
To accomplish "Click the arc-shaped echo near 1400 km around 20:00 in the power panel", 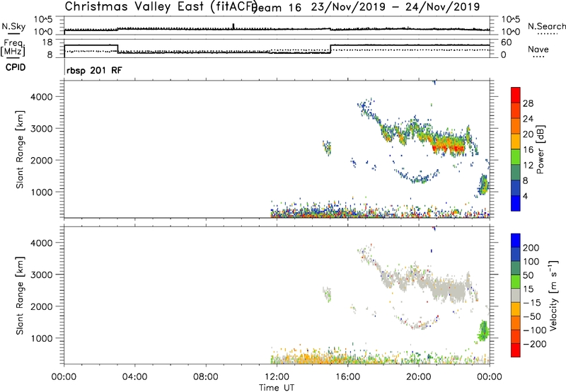I will pyautogui.click(x=419, y=177).
